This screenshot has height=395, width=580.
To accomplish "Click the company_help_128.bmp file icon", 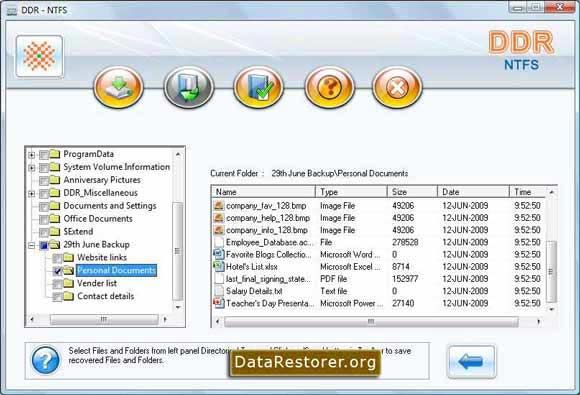I will tap(219, 217).
